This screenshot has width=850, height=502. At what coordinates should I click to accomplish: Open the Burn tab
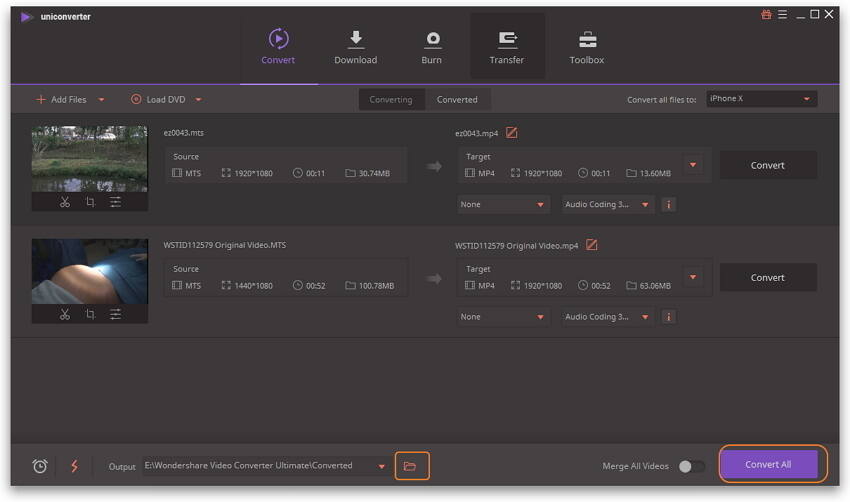click(432, 47)
